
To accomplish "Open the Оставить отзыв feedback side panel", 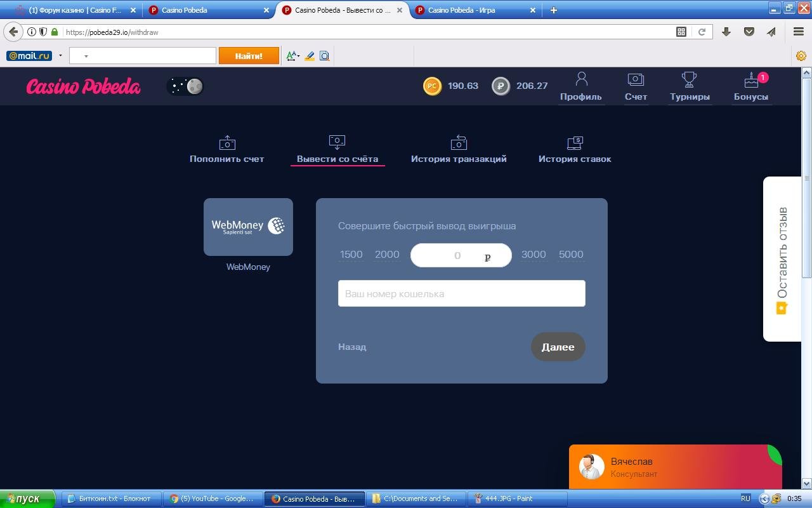I will (x=782, y=258).
